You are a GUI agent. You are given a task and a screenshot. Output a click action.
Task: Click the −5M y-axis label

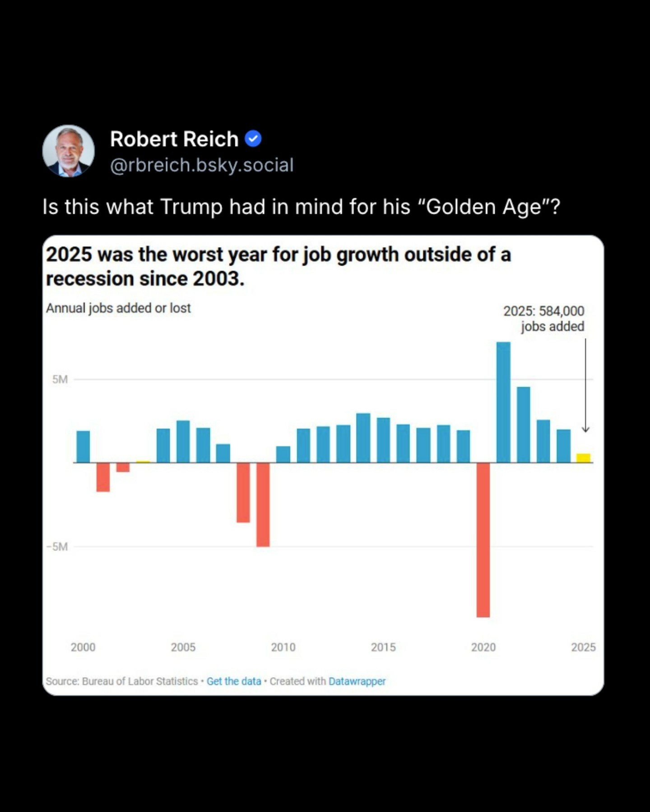[x=57, y=547]
